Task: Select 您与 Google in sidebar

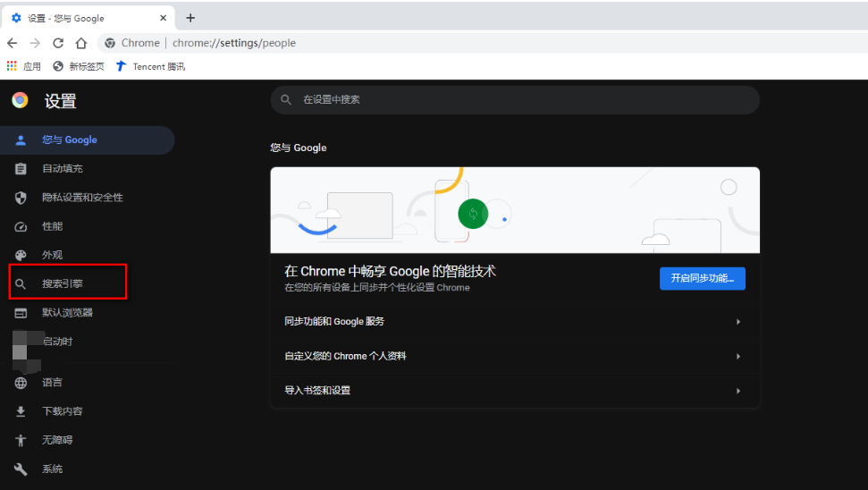Action: coord(88,140)
